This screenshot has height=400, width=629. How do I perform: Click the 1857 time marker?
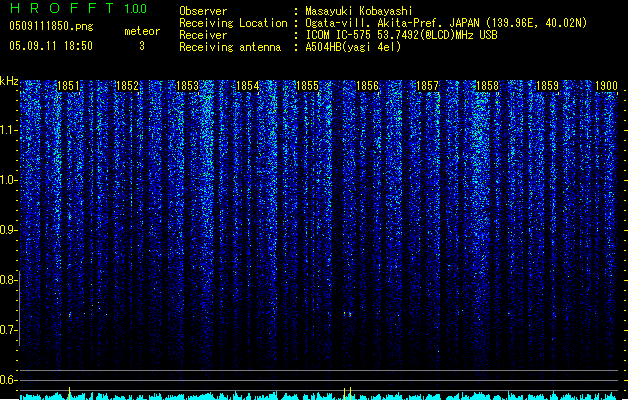click(x=427, y=86)
